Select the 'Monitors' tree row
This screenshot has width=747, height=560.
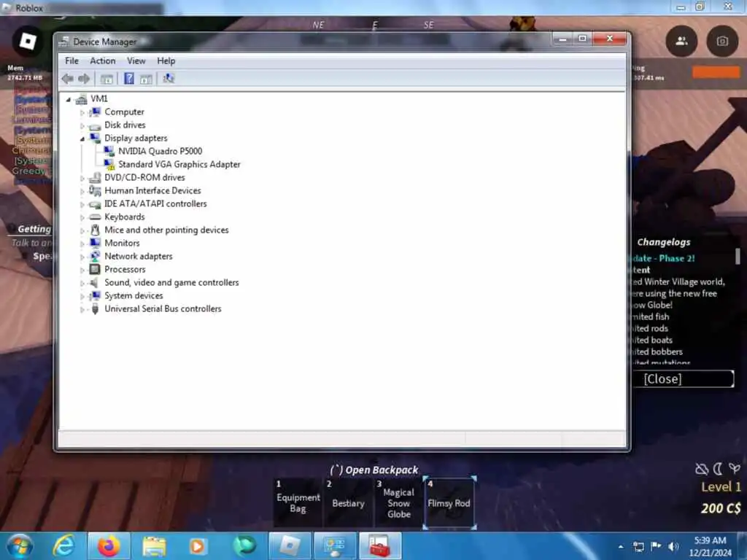(122, 244)
